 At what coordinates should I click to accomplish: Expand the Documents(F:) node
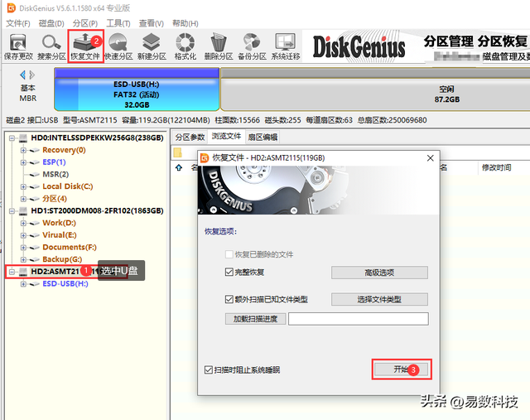coord(23,248)
